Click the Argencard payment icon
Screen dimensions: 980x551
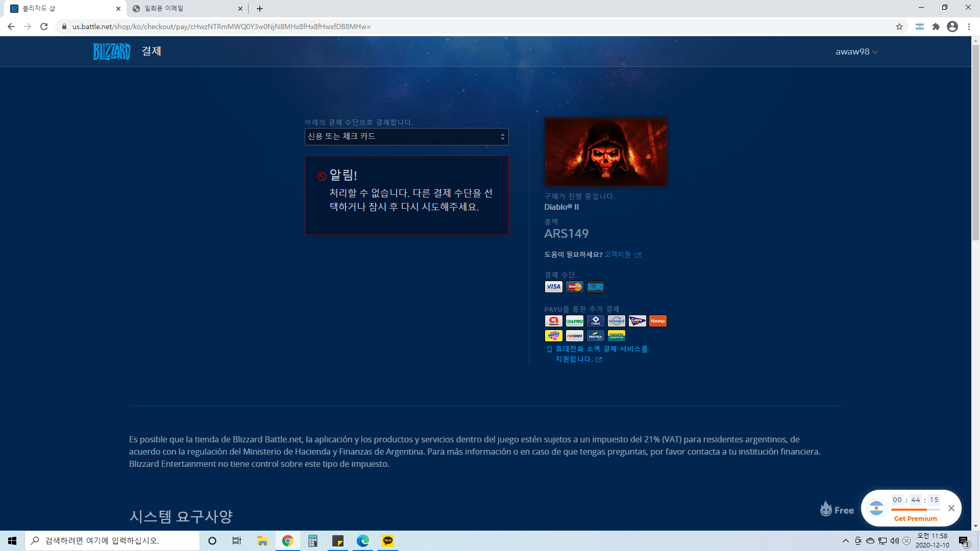point(553,321)
